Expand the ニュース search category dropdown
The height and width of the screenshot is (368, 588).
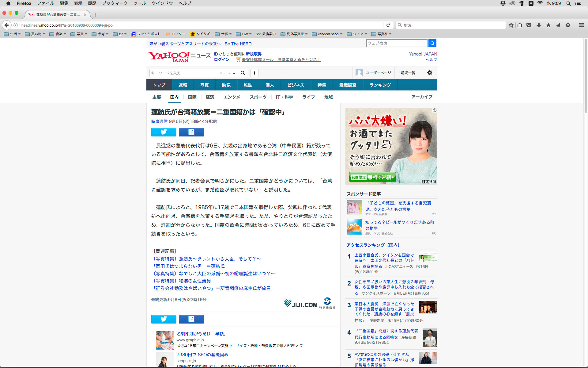[x=227, y=73]
